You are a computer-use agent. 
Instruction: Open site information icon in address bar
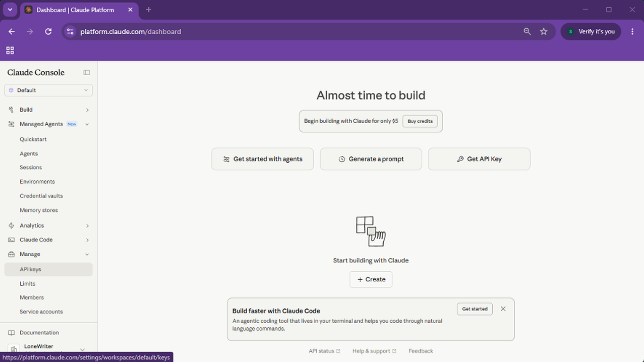click(70, 31)
